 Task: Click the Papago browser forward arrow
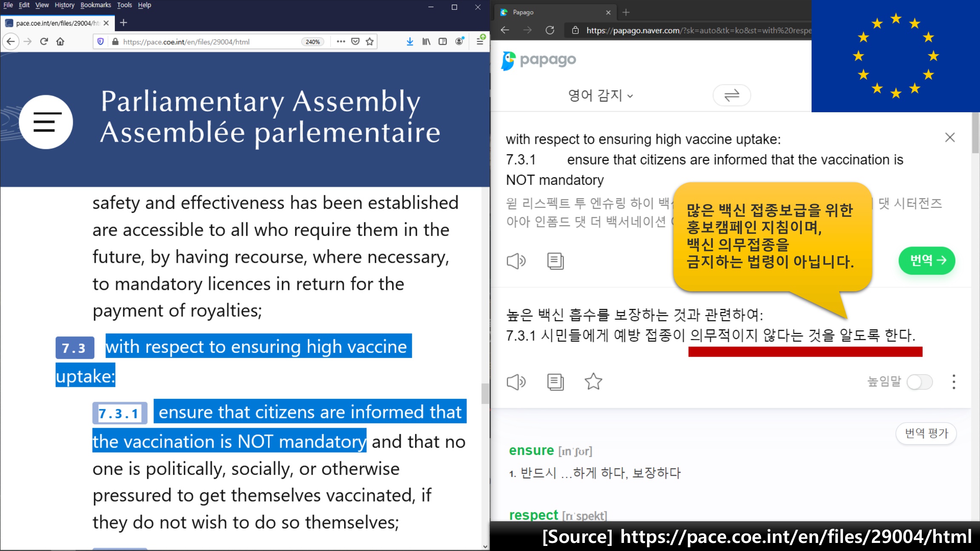pyautogui.click(x=527, y=30)
